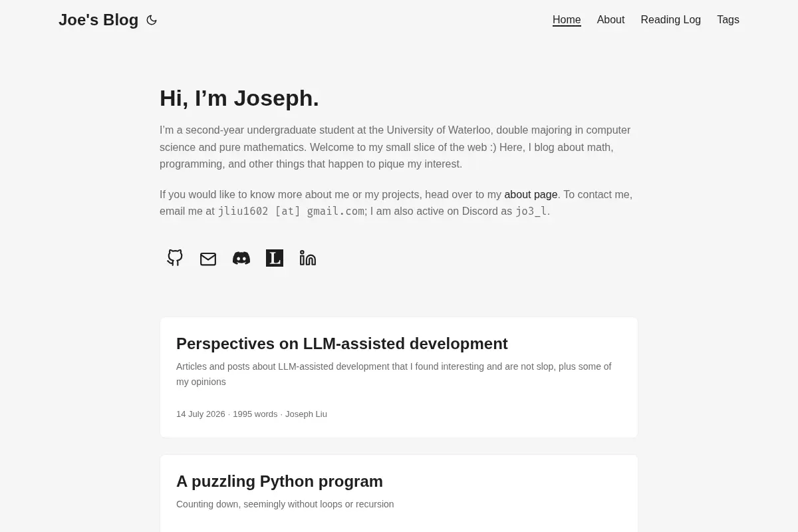The width and height of the screenshot is (798, 532).
Task: Click the email envelope icon
Action: coord(208,259)
